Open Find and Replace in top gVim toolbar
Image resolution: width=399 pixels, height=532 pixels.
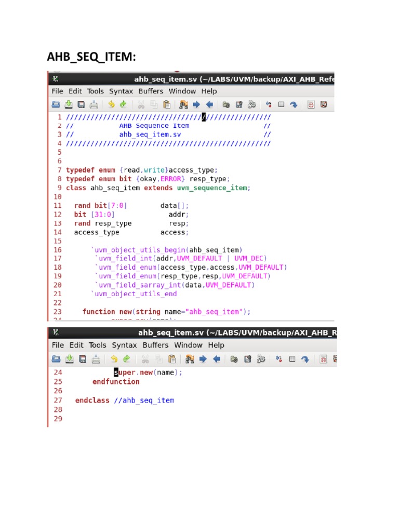point(183,104)
